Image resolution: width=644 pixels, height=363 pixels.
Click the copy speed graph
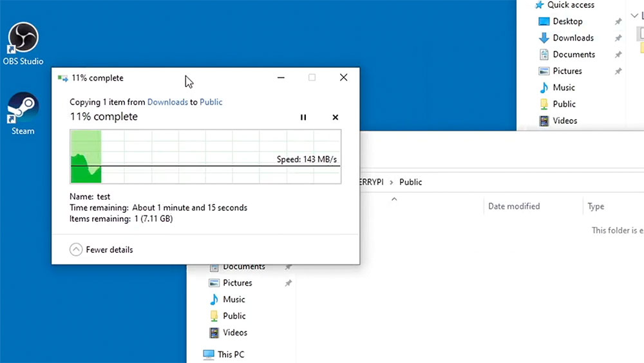[205, 157]
